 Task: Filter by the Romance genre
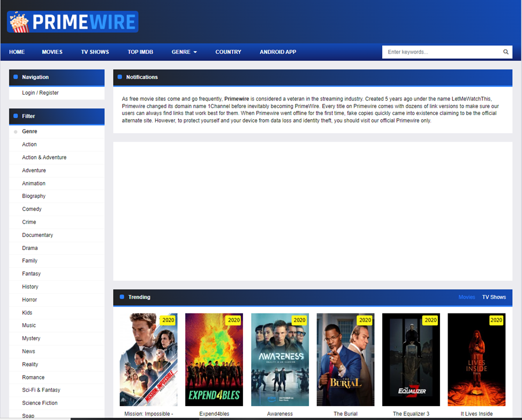33,377
